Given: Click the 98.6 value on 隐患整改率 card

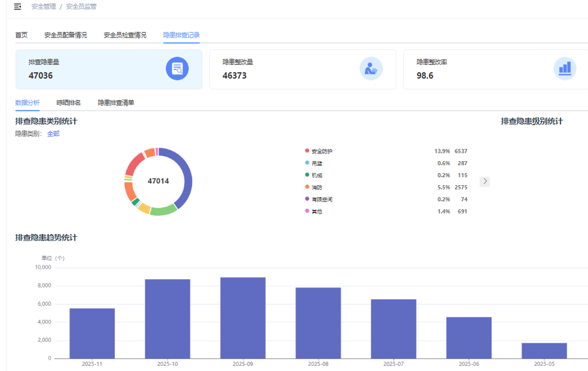Looking at the screenshot, I should click(425, 76).
